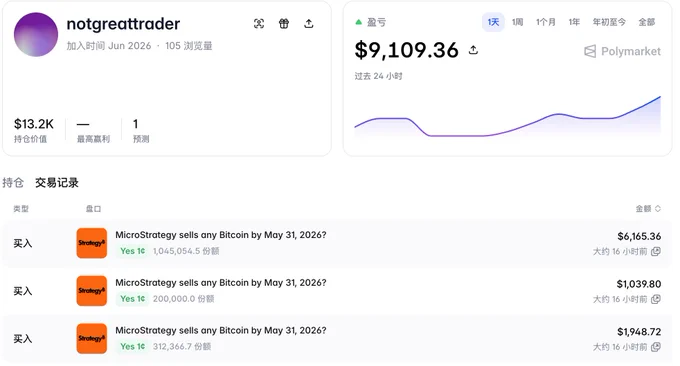Switch to the 持仓 tab

click(13, 183)
